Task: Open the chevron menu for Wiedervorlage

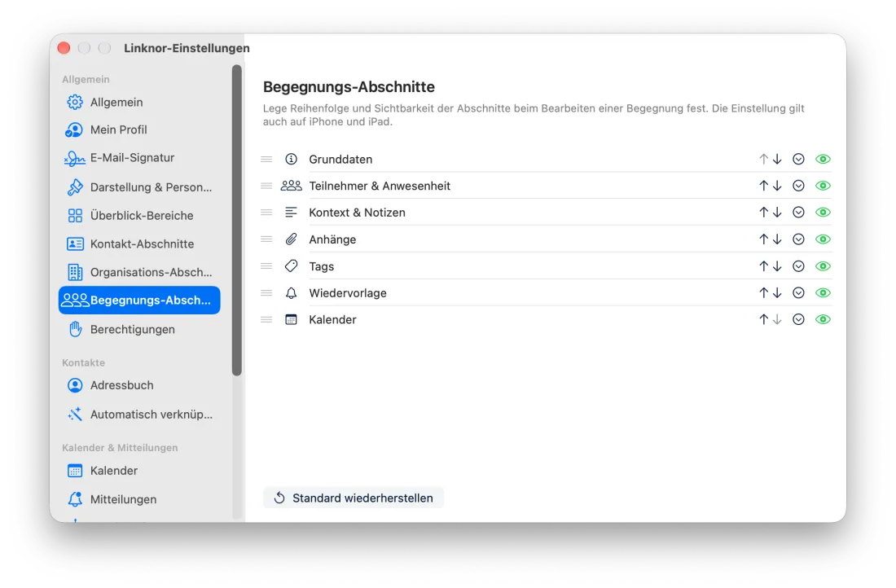Action: 799,293
